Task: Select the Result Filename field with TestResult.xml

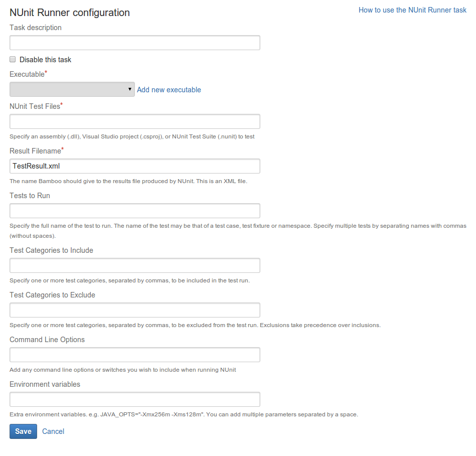Action: (x=135, y=166)
